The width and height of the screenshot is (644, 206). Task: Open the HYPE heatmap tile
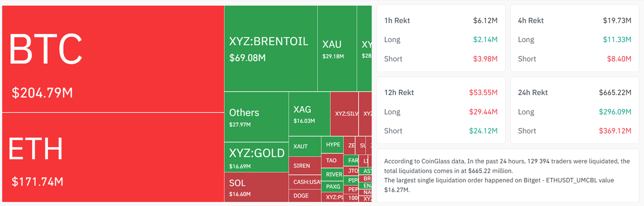332,145
